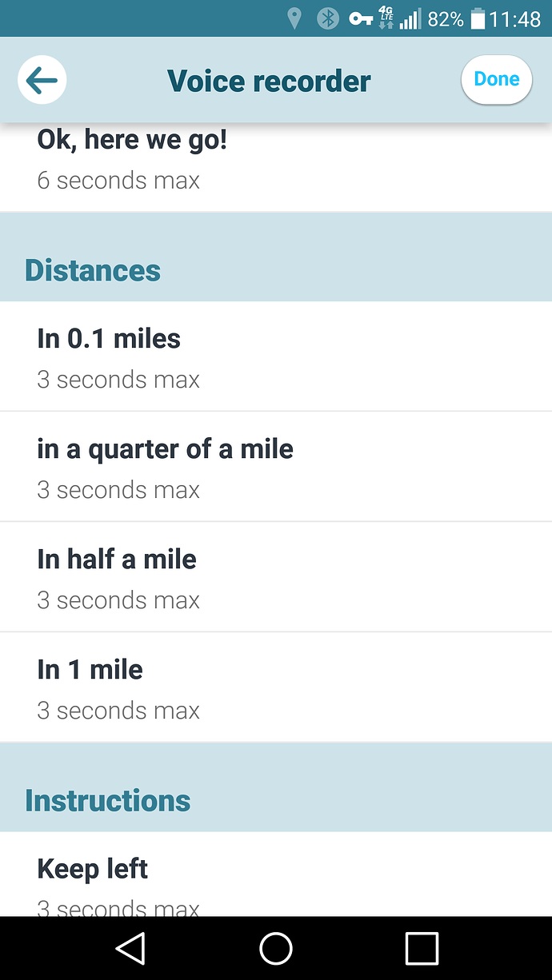Tap the Instructions section header
Screen dimensions: 552x980
[108, 800]
